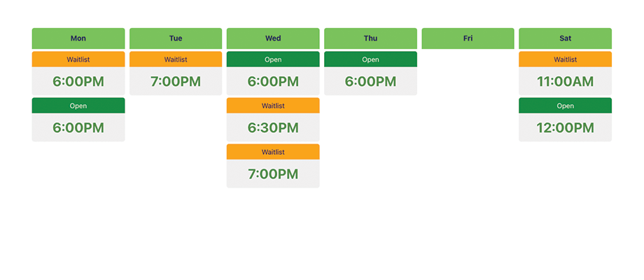Image resolution: width=644 pixels, height=280 pixels.
Task: Click the Waitlist label above Wednesday's 6:30PM
Action: pos(273,106)
